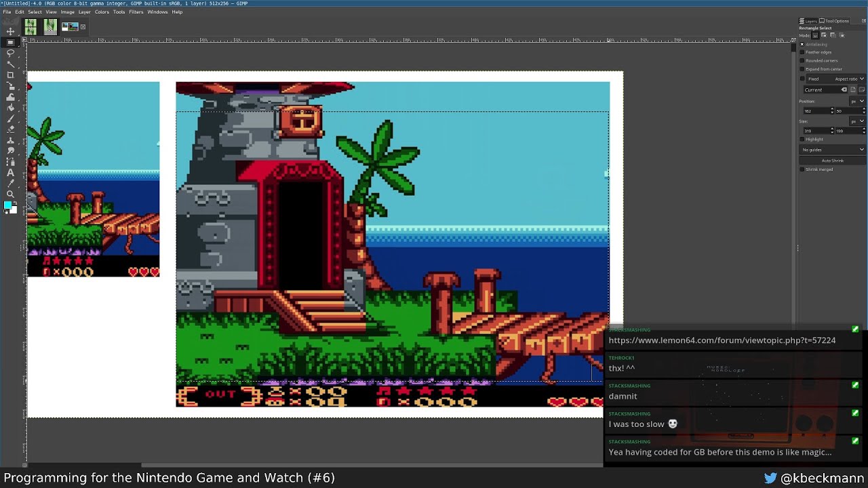Open the No guides dropdown
The height and width of the screenshot is (488, 868).
click(x=833, y=150)
